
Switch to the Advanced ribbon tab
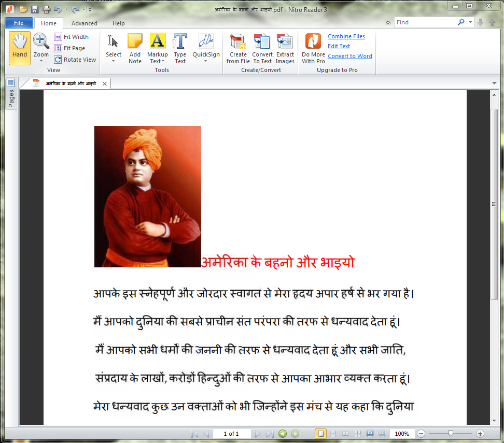(x=84, y=23)
